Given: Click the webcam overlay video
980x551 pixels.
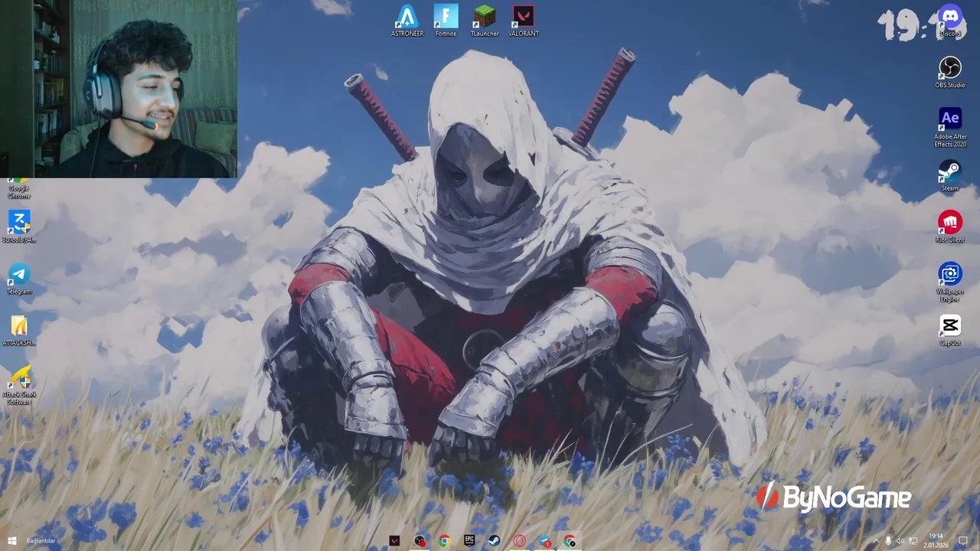Looking at the screenshot, I should tap(119, 89).
